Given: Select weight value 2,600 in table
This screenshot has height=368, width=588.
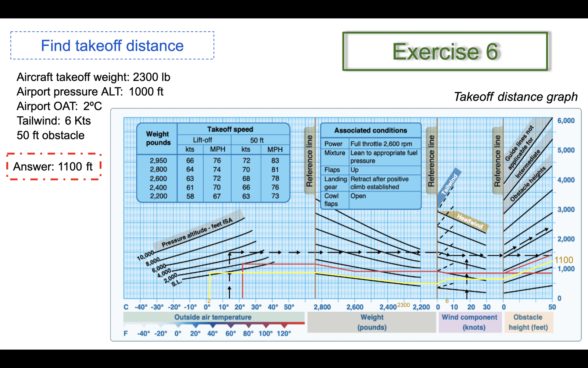Looking at the screenshot, I should click(x=158, y=178).
